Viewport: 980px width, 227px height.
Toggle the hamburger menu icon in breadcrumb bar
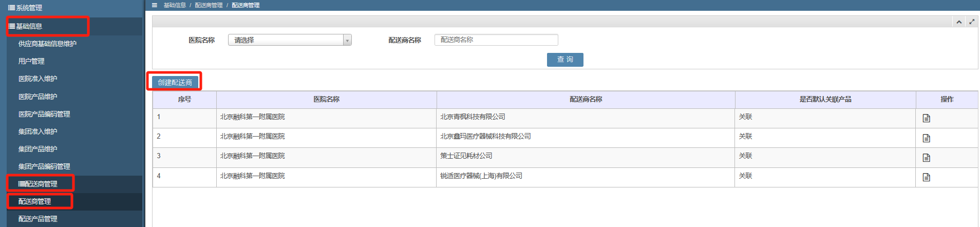tap(154, 5)
